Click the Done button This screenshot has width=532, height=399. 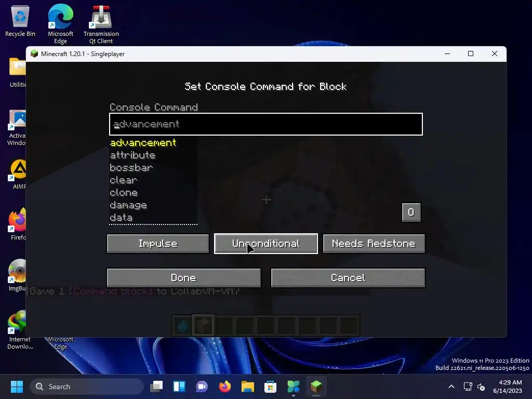183,278
